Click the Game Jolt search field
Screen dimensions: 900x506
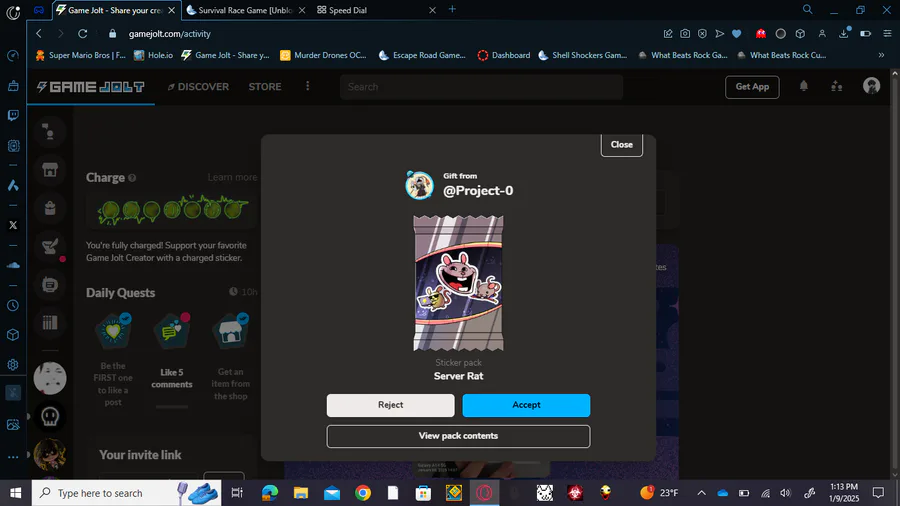(x=481, y=87)
